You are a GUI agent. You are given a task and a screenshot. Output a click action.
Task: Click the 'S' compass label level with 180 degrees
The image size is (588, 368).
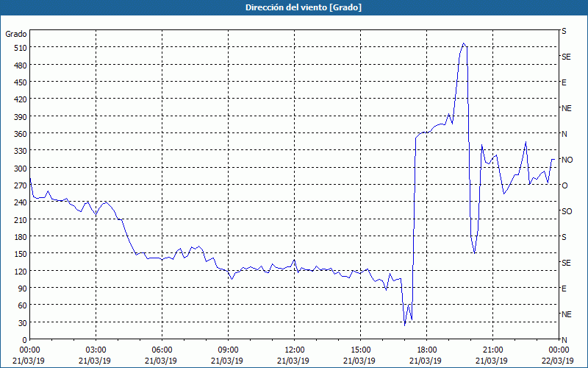564,237
